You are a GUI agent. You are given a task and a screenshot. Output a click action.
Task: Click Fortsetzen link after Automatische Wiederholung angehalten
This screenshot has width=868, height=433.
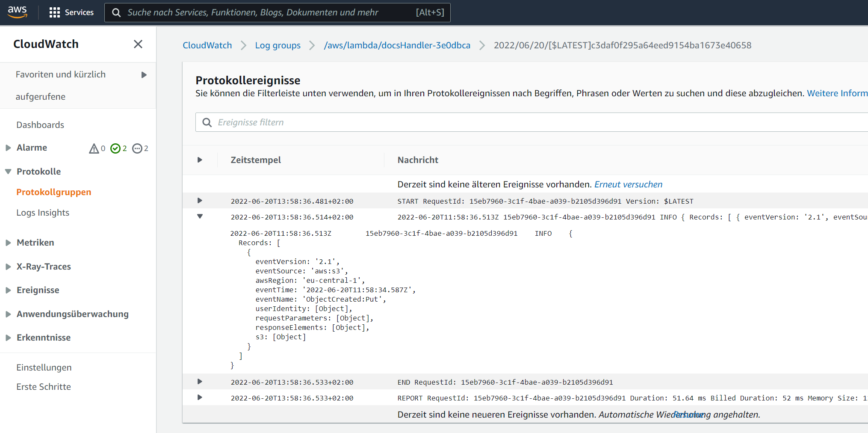(x=688, y=415)
